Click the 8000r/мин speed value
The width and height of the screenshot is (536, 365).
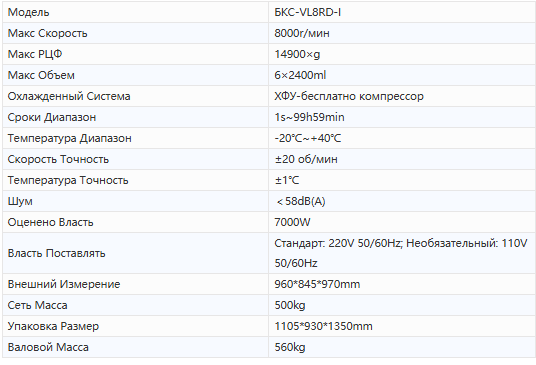pos(302,33)
